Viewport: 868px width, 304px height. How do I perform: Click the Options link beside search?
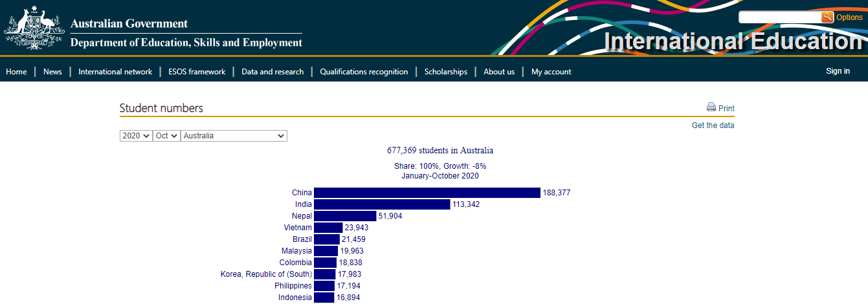coord(849,17)
